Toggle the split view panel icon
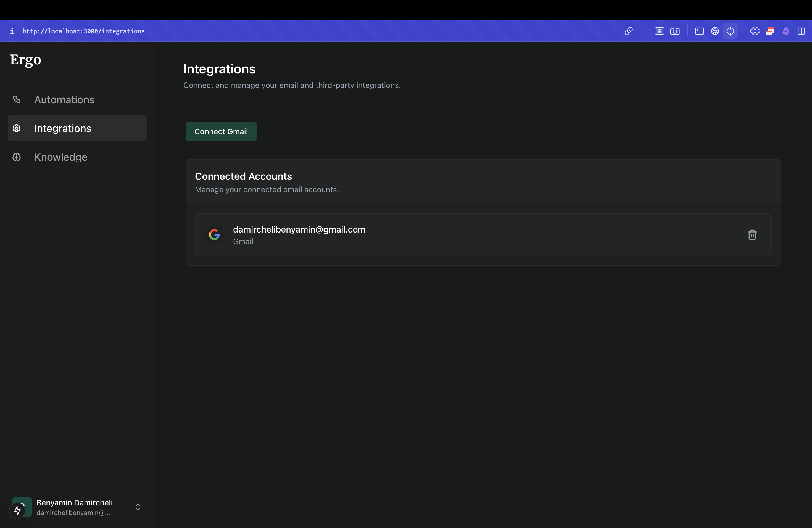Screen dimensions: 812x528 (x=801, y=31)
